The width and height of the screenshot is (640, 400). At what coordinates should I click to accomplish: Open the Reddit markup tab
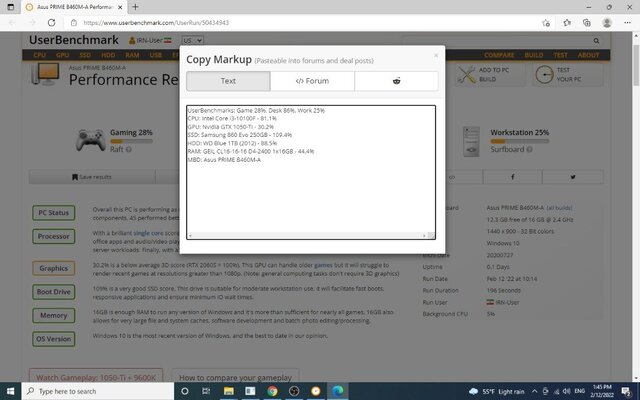tap(396, 81)
